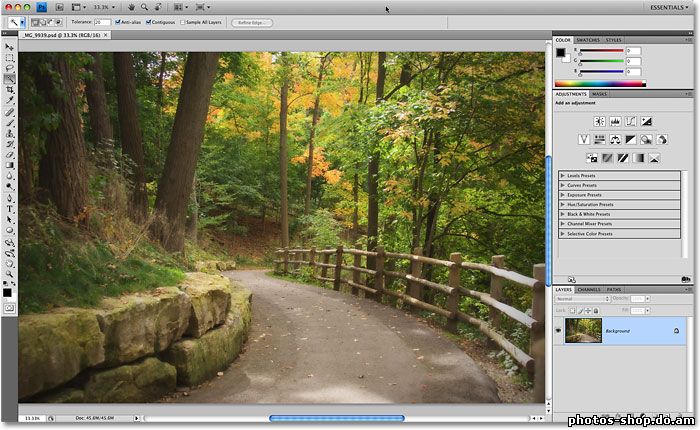This screenshot has height=430, width=700.
Task: Add a Brightness/Contrast adjustment
Action: [599, 121]
